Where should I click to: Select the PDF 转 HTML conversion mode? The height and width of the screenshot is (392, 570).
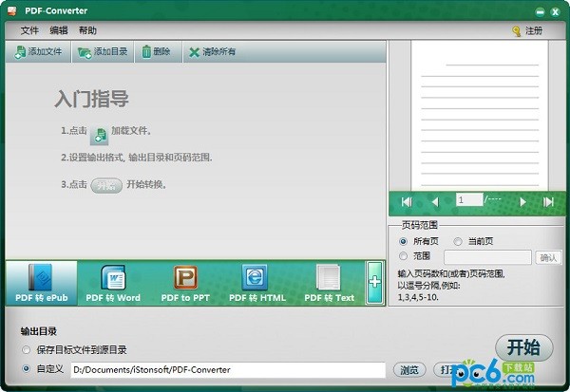[x=257, y=283]
